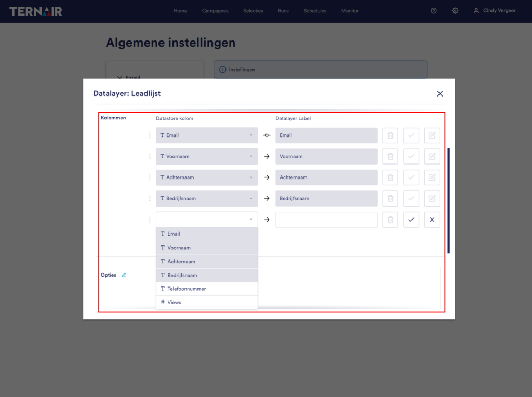Image resolution: width=532 pixels, height=397 pixels.
Task: Open Cindy Vergeer user menu
Action: 495,11
